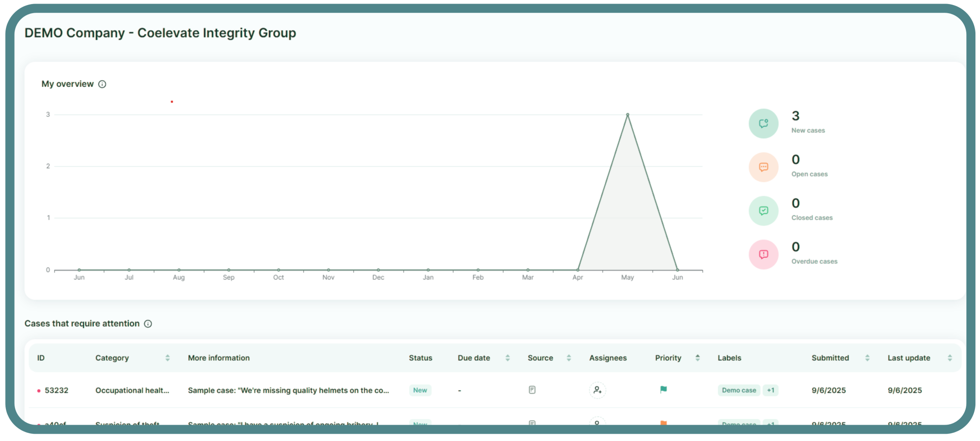Click the orange Open cases icon
This screenshot has width=980, height=441.
tap(763, 167)
